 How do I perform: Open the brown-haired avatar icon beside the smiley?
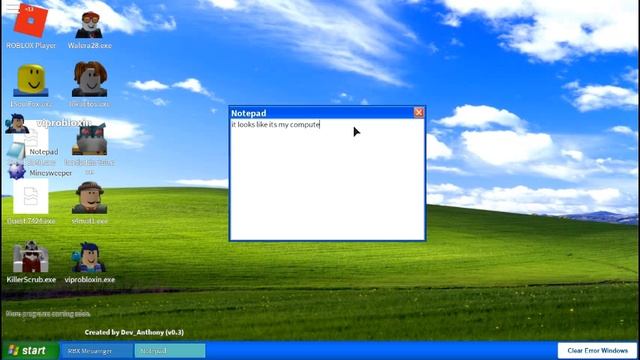click(x=90, y=79)
